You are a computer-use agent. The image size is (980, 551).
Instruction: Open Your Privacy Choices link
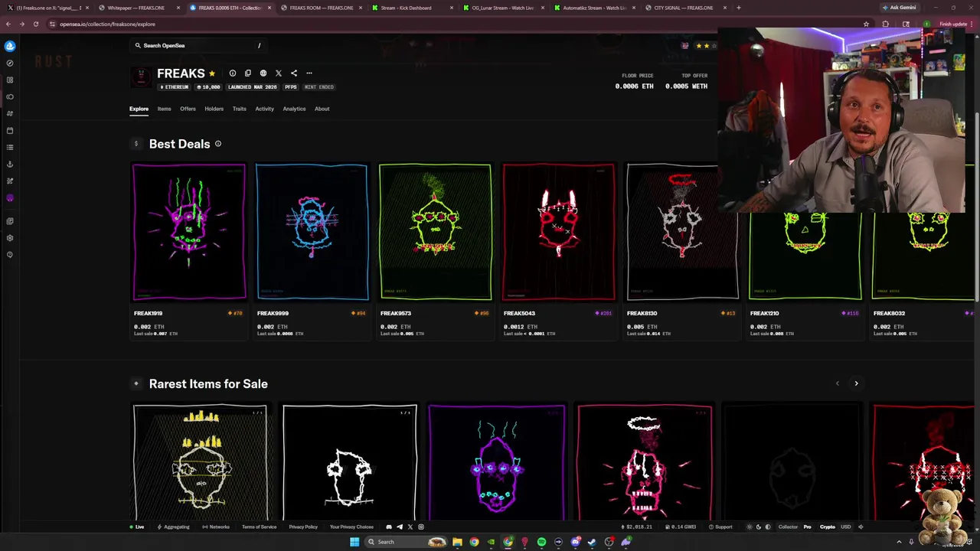coord(351,527)
